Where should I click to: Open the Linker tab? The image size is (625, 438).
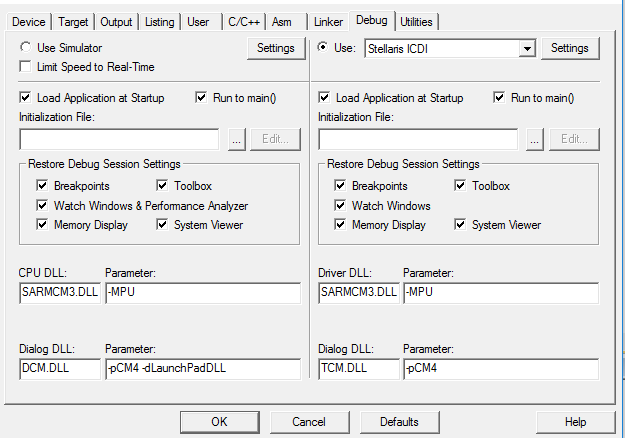tap(328, 21)
